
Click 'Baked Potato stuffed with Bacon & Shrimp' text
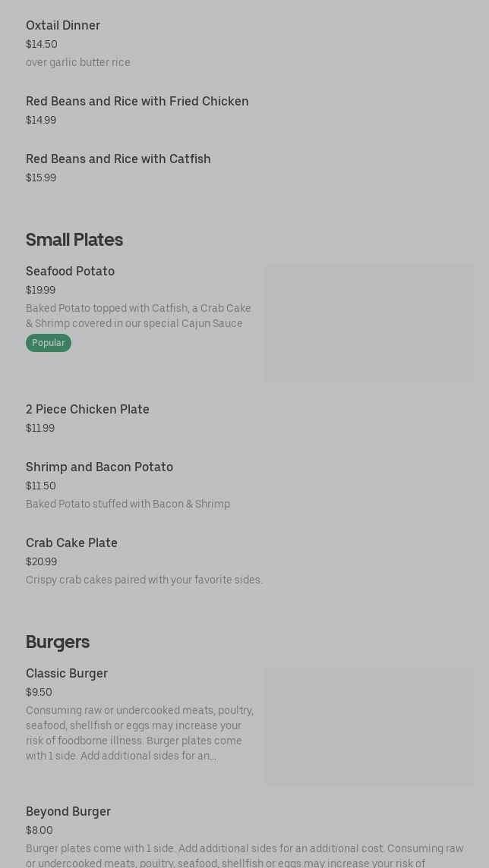[128, 505]
